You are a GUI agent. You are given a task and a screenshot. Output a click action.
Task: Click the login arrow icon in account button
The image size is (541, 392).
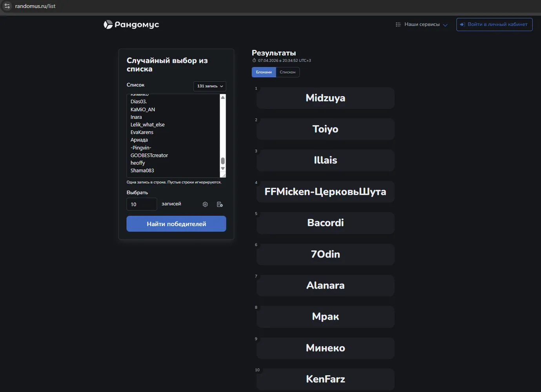pyautogui.click(x=463, y=24)
